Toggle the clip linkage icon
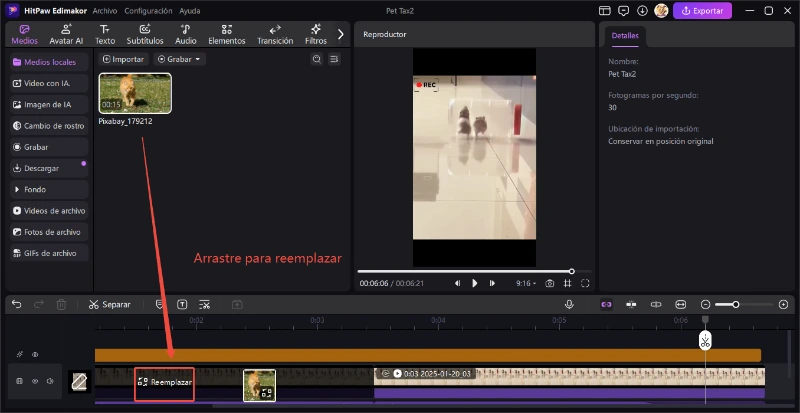800x413 pixels. 656,304
